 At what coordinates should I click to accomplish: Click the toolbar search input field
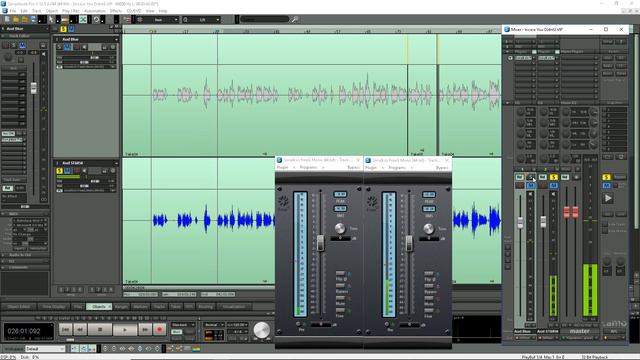(264, 19)
